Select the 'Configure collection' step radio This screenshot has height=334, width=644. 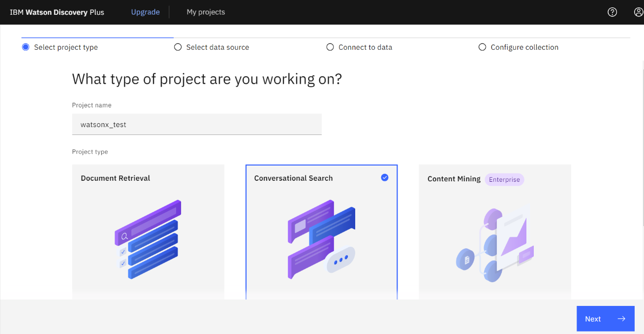(x=482, y=47)
